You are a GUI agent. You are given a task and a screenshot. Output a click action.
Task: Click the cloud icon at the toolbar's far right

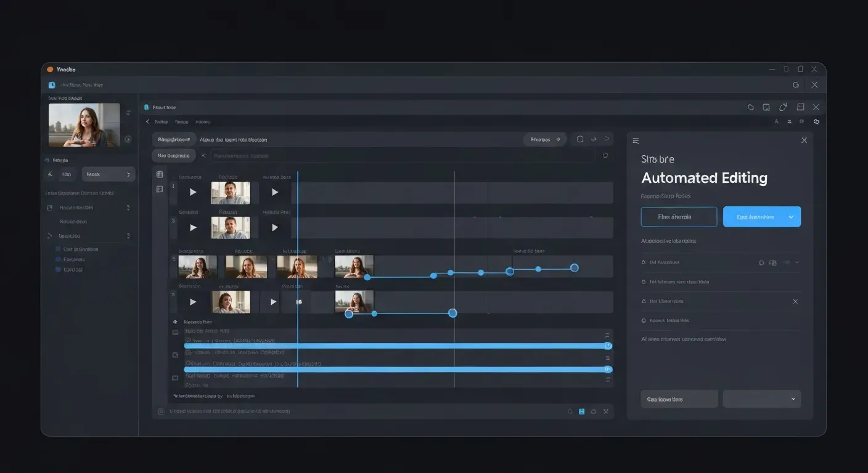point(816,121)
